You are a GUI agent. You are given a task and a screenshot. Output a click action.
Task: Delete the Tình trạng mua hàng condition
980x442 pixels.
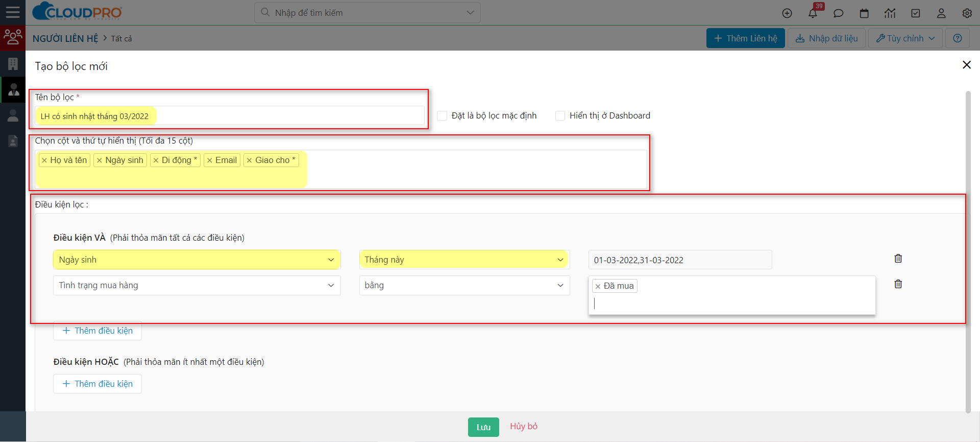tap(898, 284)
